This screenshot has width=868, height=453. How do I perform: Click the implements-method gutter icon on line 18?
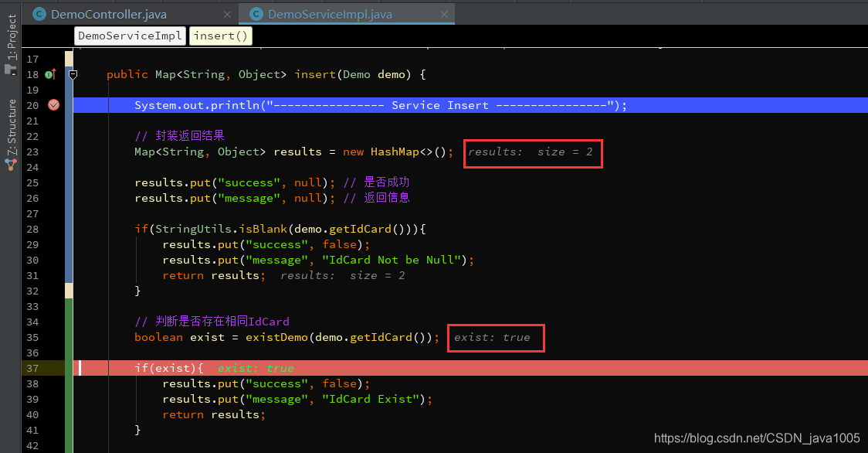coord(50,74)
